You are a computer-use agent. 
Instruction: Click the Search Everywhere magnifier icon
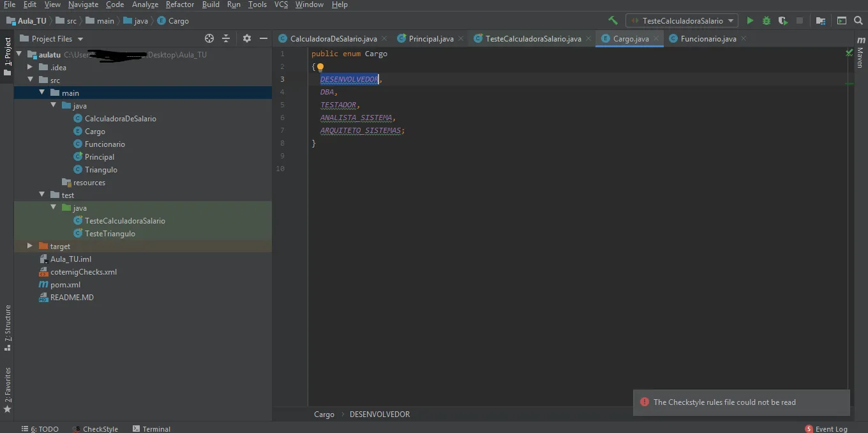click(858, 21)
